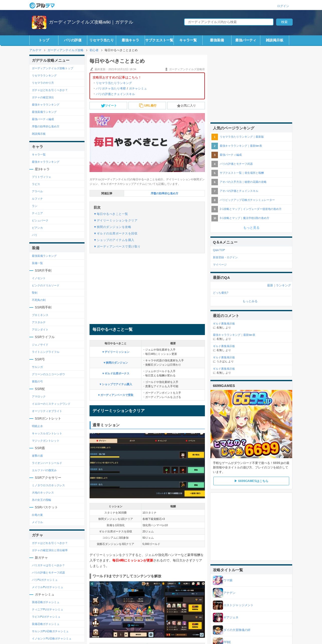322x644 pixels.
Task: Click ▼ギルド出席ボーナス table link
Action: click(116, 373)
